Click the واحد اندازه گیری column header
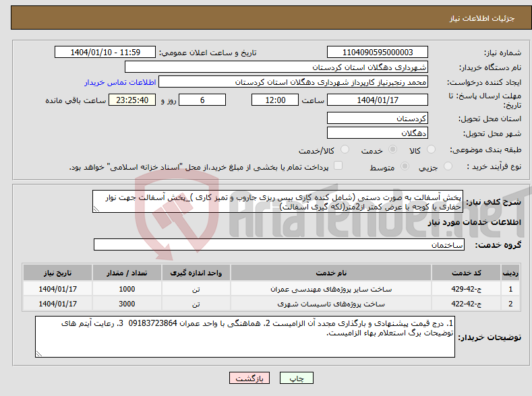 click(x=196, y=273)
